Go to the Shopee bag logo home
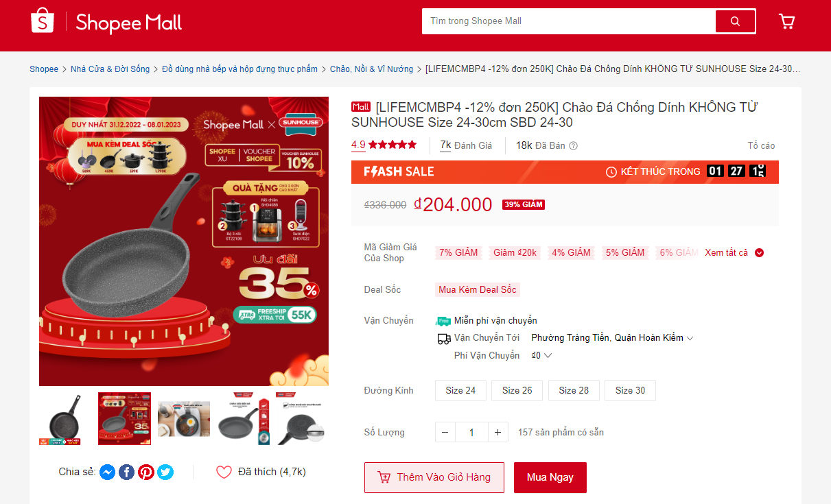Screen dimensions: 831x504 pyautogui.click(x=42, y=21)
